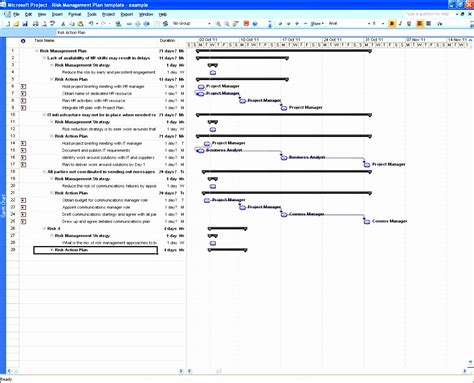Open an existing project file
Viewport: 474px width, 383px height.
16,24
